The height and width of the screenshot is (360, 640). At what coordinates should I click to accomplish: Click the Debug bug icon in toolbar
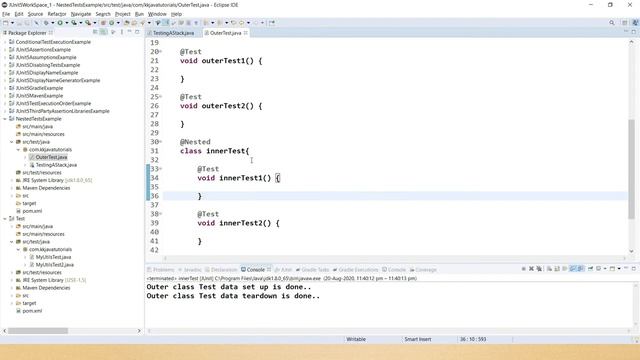[x=46, y=23]
